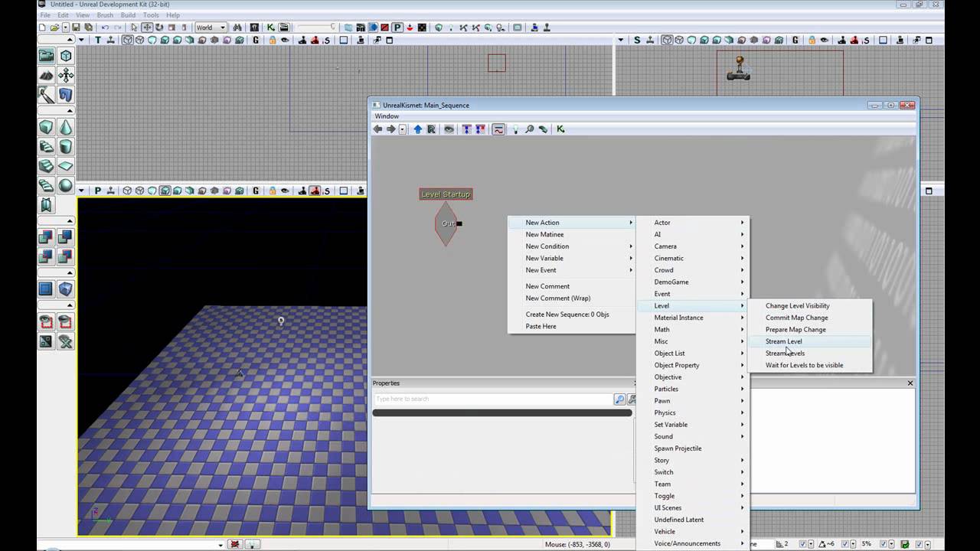Image resolution: width=980 pixels, height=551 pixels.
Task: Expand the Math action submenu
Action: click(692, 329)
